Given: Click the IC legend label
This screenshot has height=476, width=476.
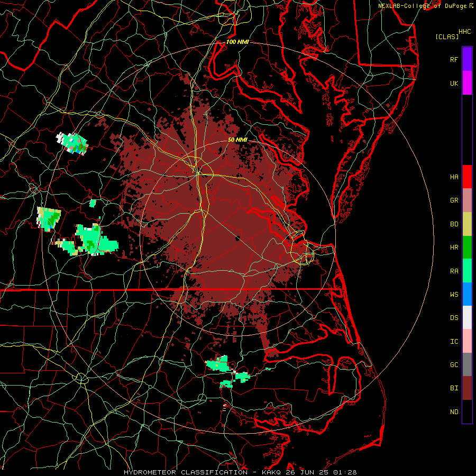Looking at the screenshot, I should point(454,342).
